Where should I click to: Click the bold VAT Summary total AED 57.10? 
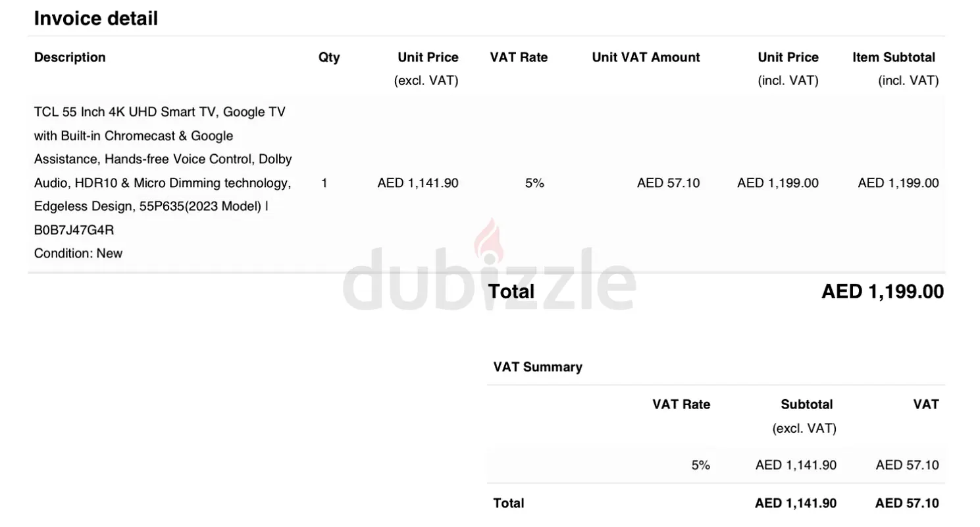coord(906,503)
